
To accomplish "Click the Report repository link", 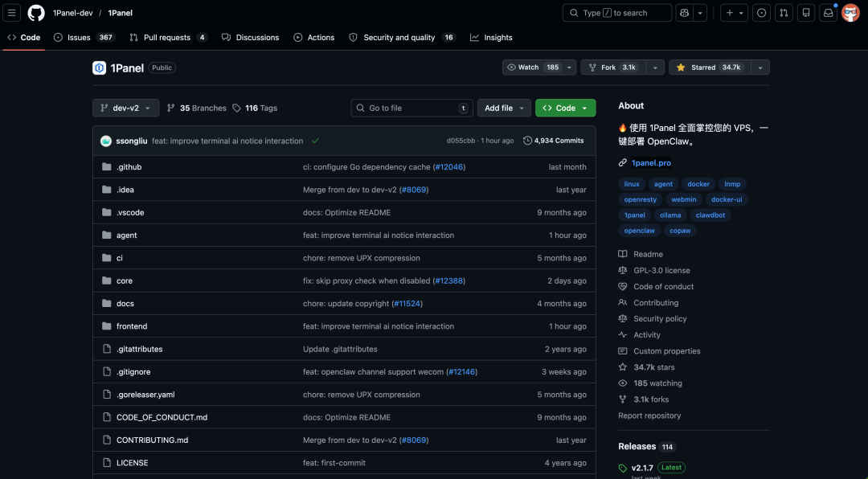I will [x=649, y=416].
